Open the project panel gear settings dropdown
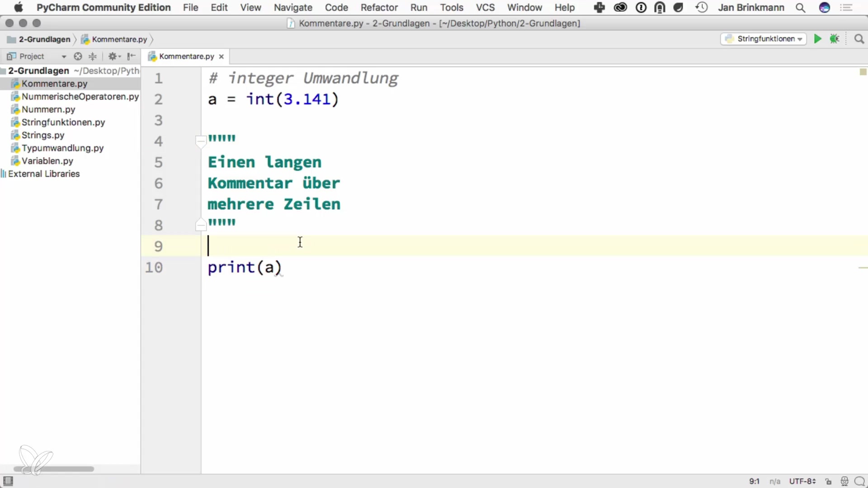Screen dimensions: 868x488 (x=114, y=56)
